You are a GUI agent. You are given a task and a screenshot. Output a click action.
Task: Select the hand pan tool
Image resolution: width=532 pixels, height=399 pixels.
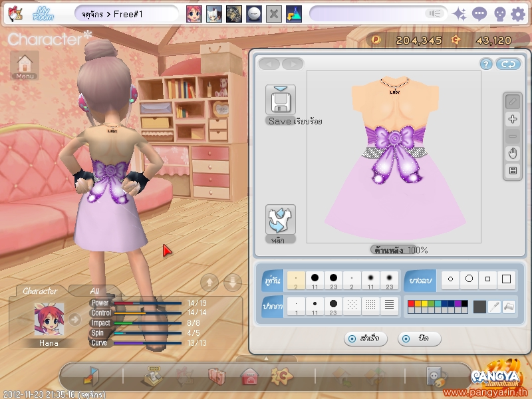pyautogui.click(x=512, y=154)
